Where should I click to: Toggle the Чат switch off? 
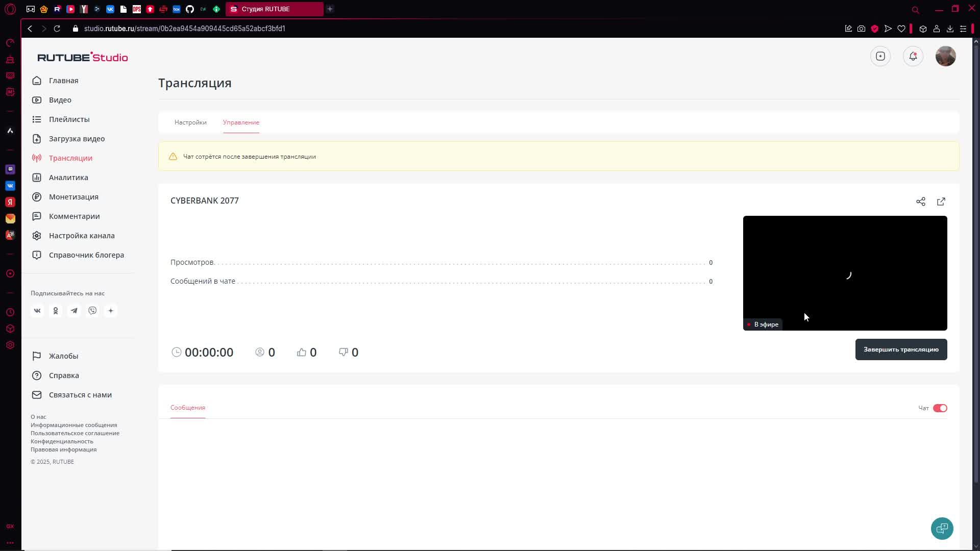[940, 408]
